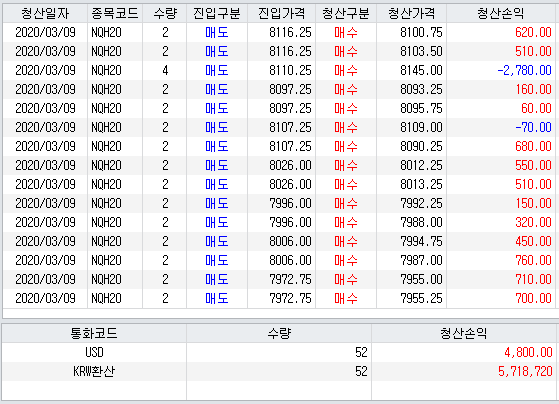Screen dimensions: 559x404
Task: Click the 진입가격 column header
Action: tap(282, 14)
